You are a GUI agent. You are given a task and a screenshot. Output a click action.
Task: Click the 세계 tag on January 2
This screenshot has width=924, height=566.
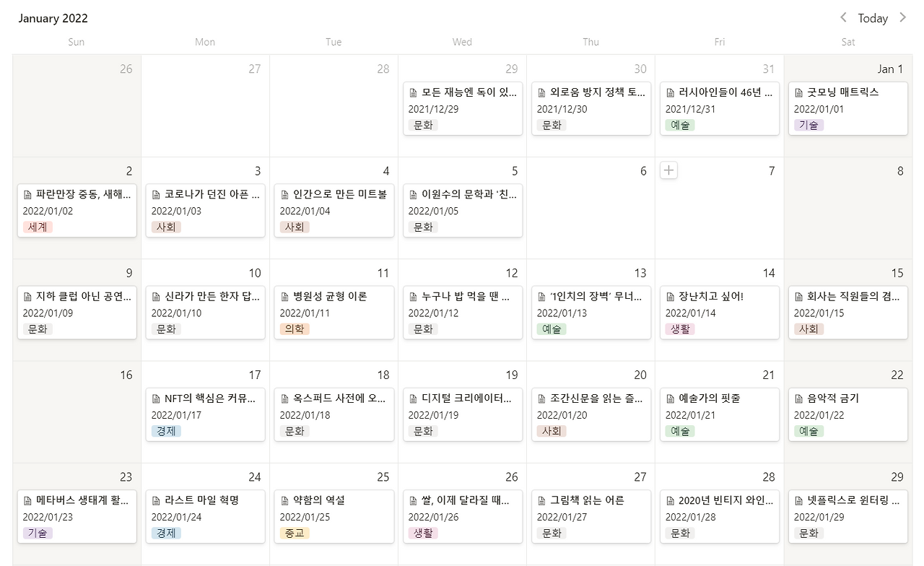click(38, 227)
